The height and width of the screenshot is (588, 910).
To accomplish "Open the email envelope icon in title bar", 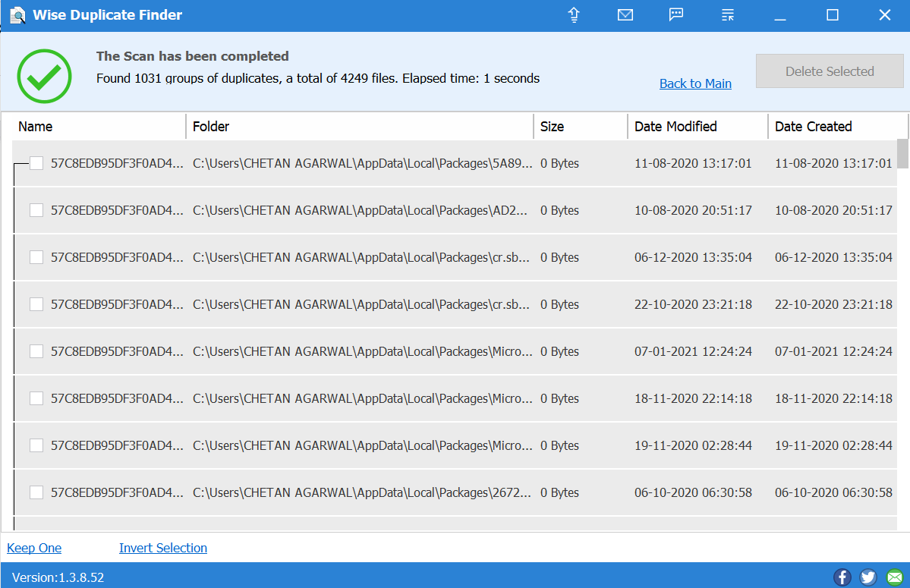I will [x=625, y=15].
